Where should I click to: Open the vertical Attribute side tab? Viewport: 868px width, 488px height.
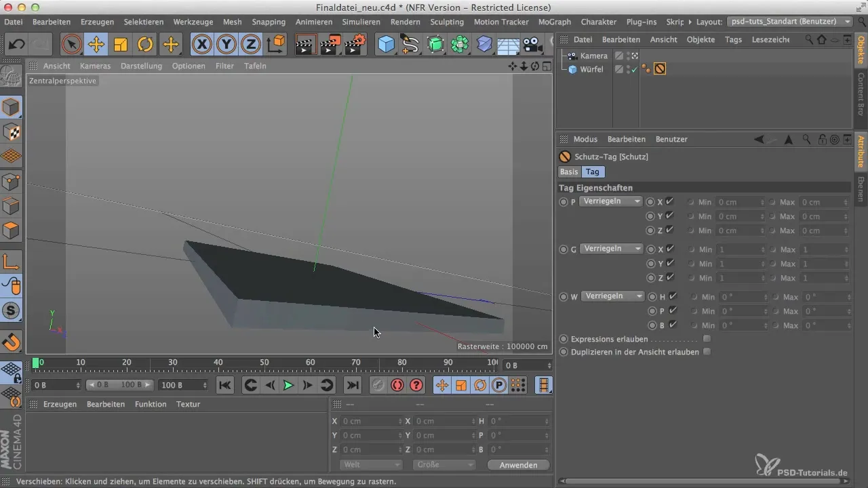pos(861,151)
